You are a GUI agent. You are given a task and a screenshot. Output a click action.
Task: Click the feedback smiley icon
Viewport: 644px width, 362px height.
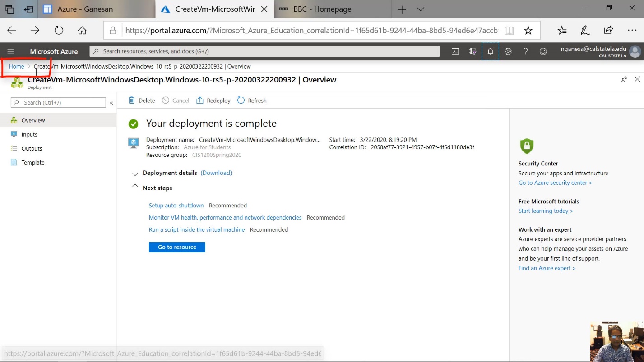pyautogui.click(x=543, y=51)
